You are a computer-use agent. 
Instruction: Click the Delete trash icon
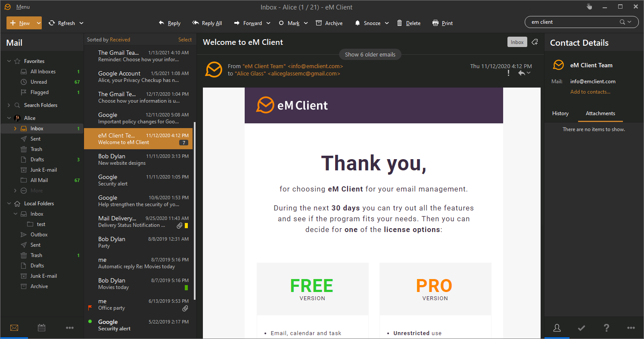pyautogui.click(x=400, y=23)
